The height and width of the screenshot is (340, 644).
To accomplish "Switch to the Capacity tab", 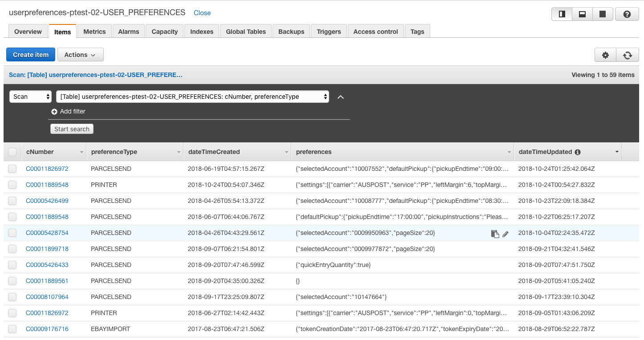I will coord(165,32).
